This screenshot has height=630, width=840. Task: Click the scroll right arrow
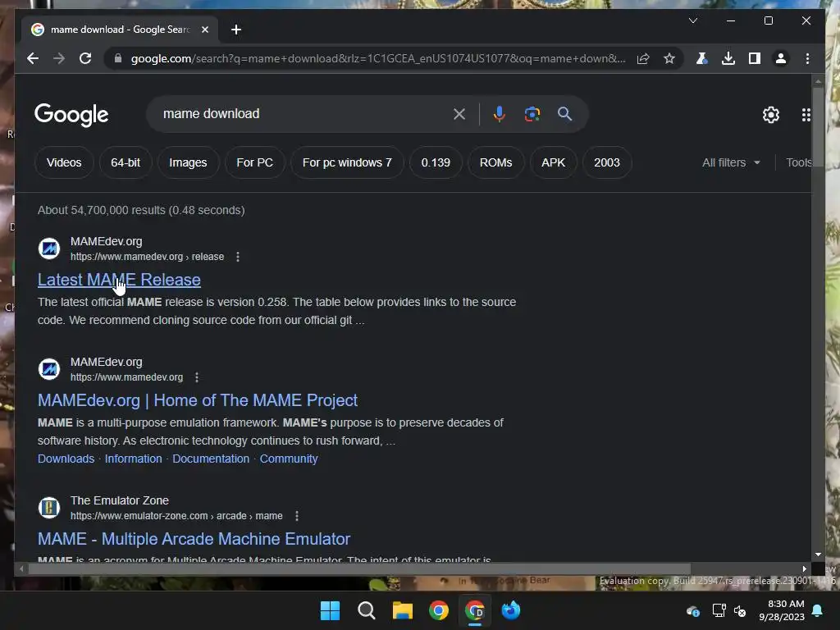(804, 568)
